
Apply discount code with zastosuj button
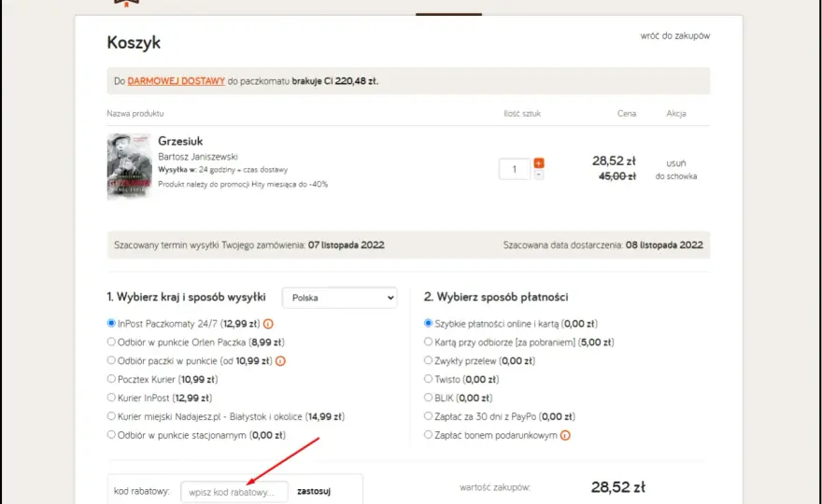tap(314, 492)
